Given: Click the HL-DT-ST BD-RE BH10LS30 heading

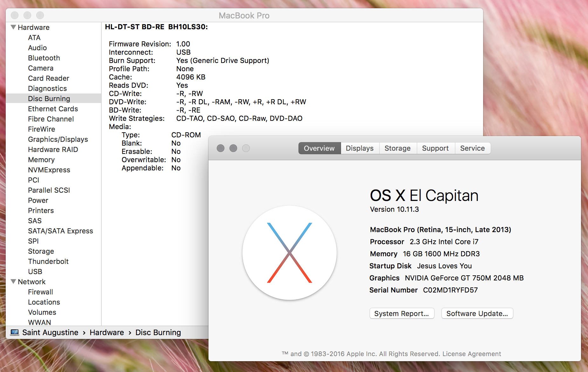Looking at the screenshot, I should [156, 27].
